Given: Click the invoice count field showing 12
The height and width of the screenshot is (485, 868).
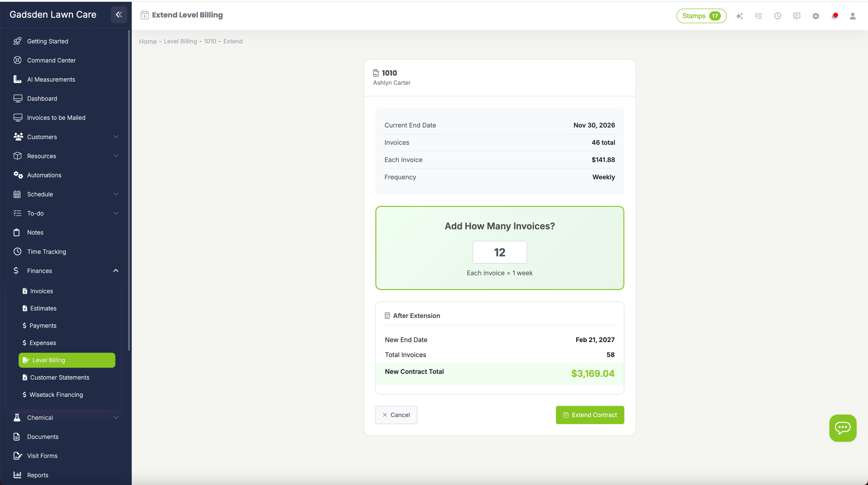Looking at the screenshot, I should pos(499,252).
